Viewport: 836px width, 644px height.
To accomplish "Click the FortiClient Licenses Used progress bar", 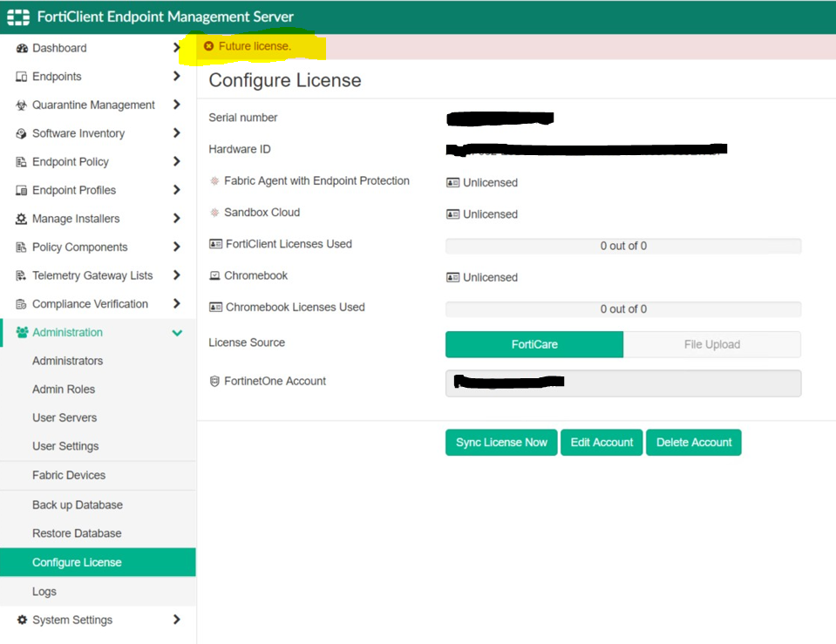I will [623, 246].
